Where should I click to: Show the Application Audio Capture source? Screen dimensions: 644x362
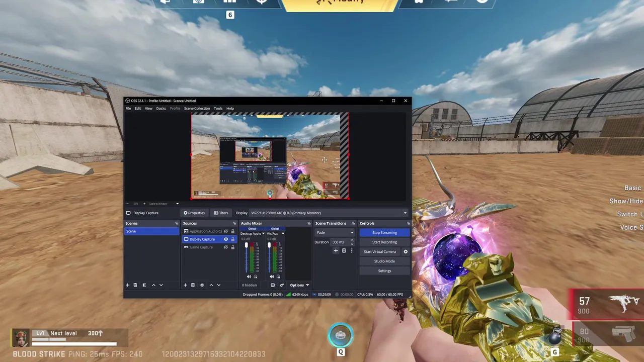tap(226, 231)
